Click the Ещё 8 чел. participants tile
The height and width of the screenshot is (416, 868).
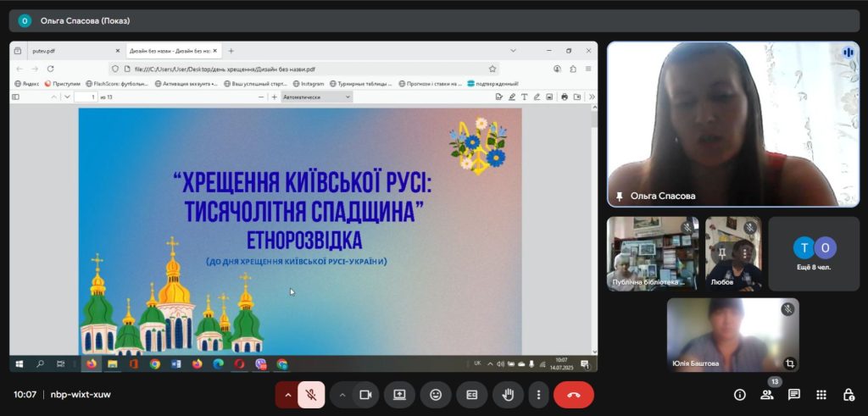[814, 254]
